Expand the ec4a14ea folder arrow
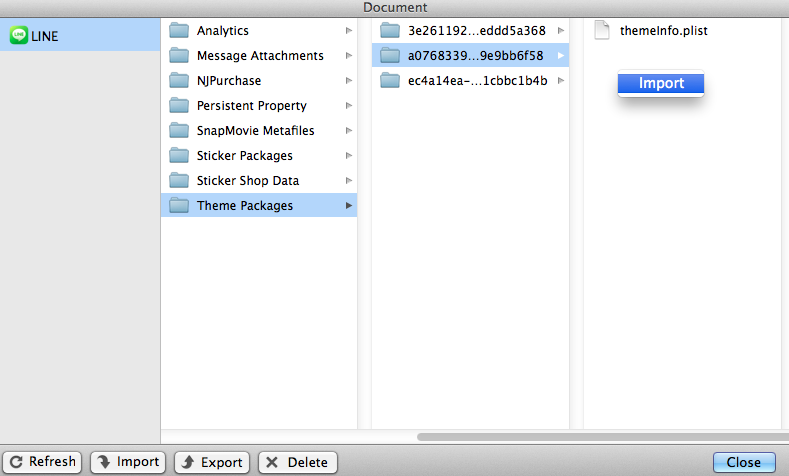The height and width of the screenshot is (476, 789). click(x=561, y=81)
